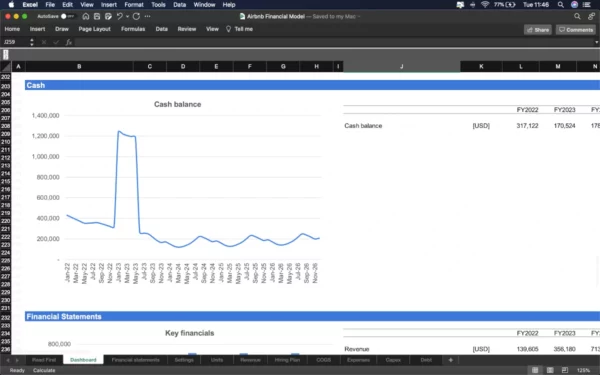The image size is (600, 375).
Task: Switch to the Revenue sheet tab
Action: (x=251, y=360)
